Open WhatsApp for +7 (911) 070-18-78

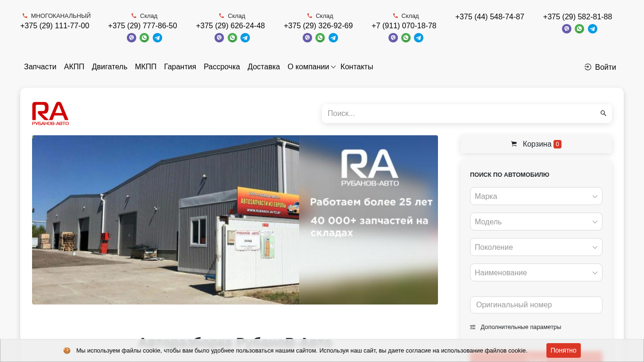tap(406, 38)
